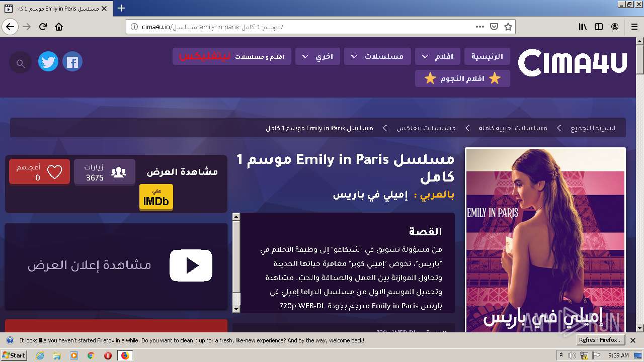View the visits counter 3675

pos(105,172)
